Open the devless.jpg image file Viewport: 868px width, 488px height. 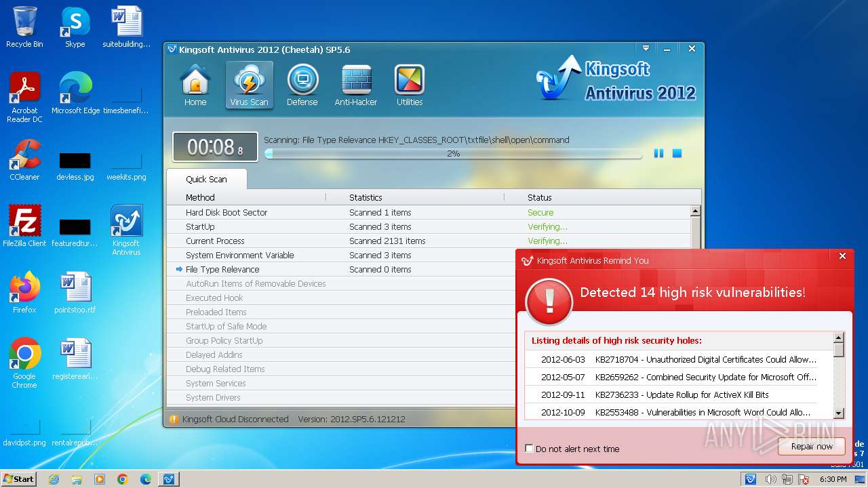click(x=75, y=166)
